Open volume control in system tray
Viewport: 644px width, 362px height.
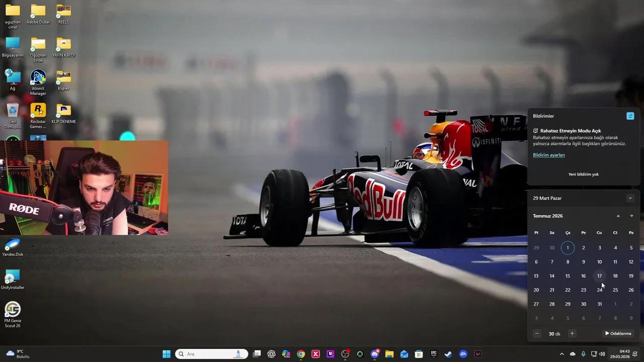(602, 354)
